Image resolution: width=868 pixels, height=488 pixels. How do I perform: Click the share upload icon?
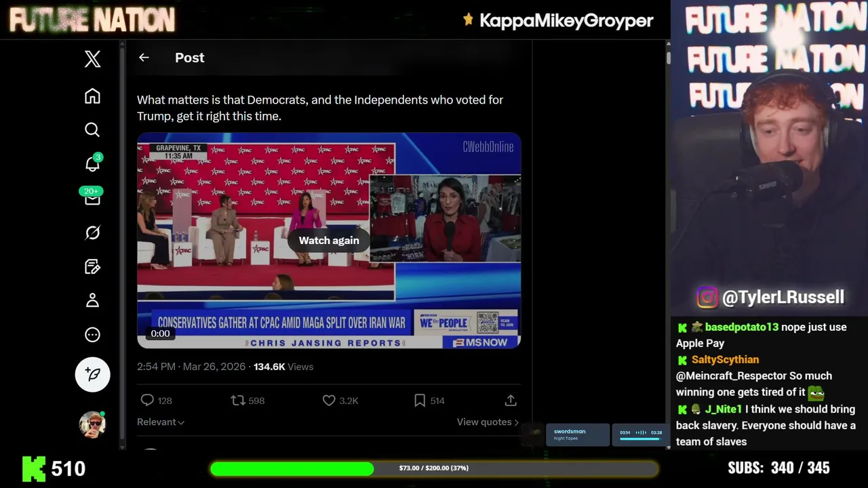tap(511, 401)
